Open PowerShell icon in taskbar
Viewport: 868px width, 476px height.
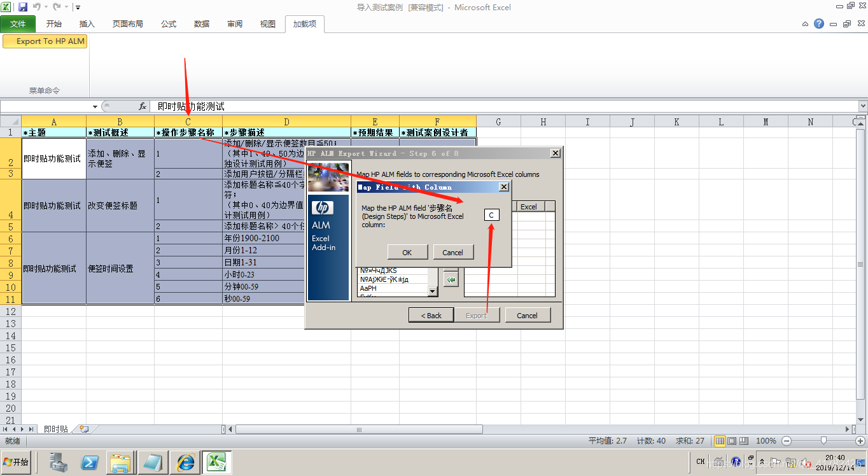(x=90, y=463)
